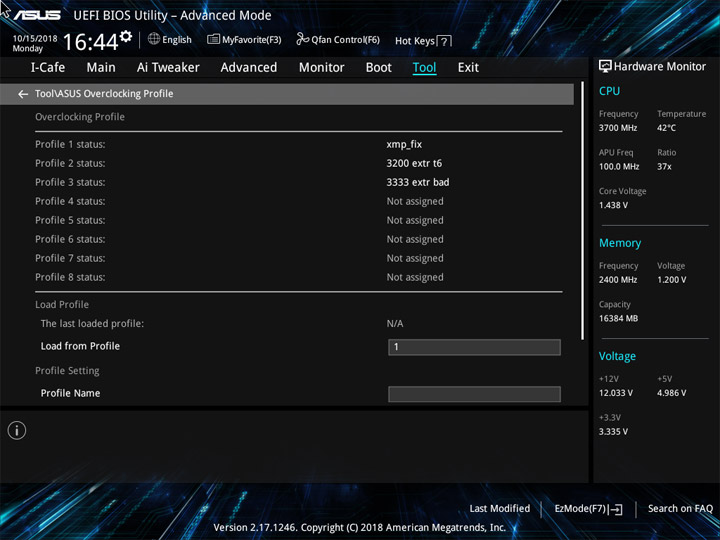Image resolution: width=720 pixels, height=540 pixels.
Task: Click Memory frequency value 2400 MHz
Action: (618, 280)
